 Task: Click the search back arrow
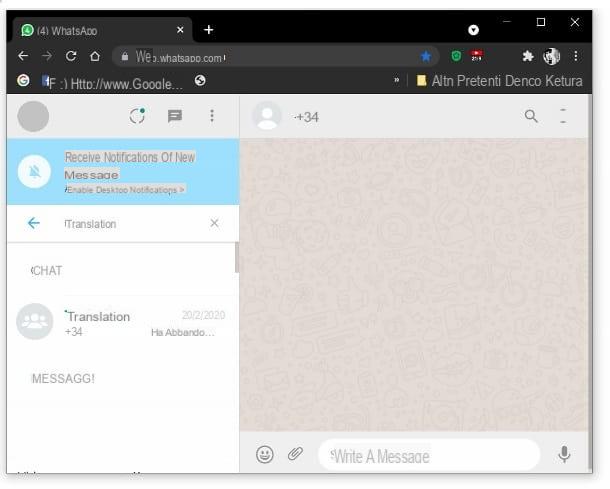pyautogui.click(x=34, y=223)
